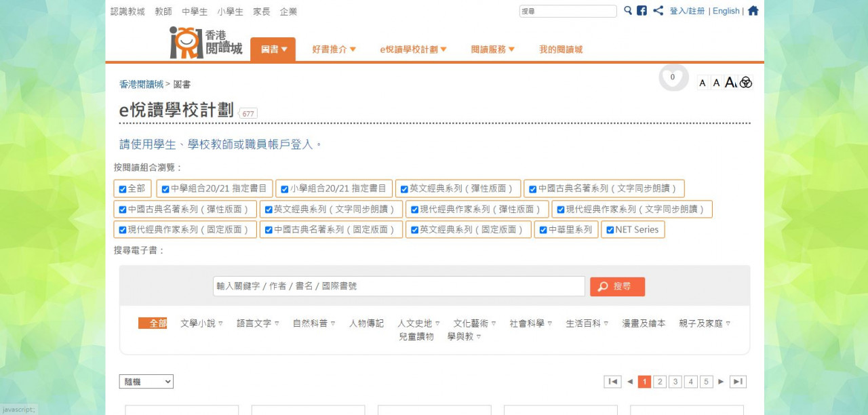
Task: Open the heart favourites counter showing 0
Action: (x=673, y=77)
